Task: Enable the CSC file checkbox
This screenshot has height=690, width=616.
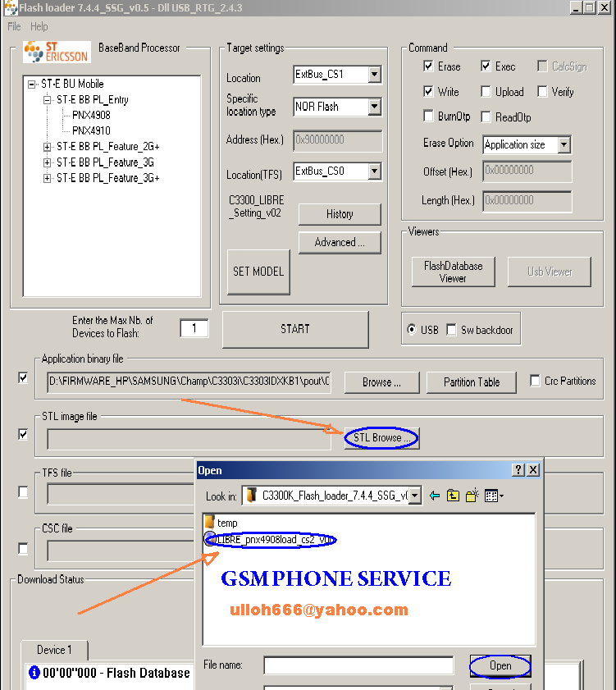Action: (23, 549)
